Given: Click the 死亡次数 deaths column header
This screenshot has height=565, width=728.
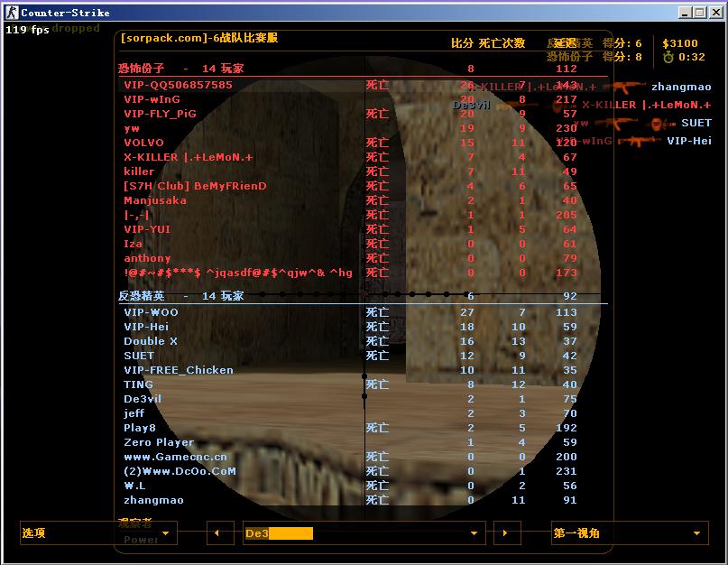Looking at the screenshot, I should (502, 43).
